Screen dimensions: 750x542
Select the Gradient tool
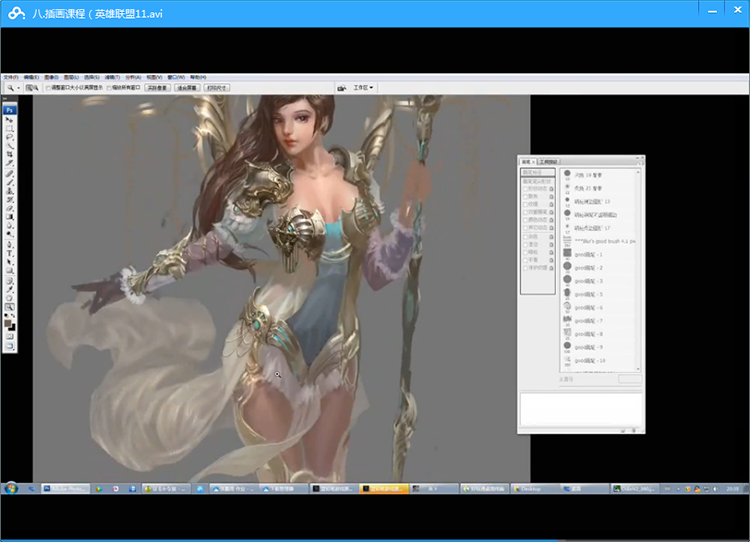pos(10,217)
